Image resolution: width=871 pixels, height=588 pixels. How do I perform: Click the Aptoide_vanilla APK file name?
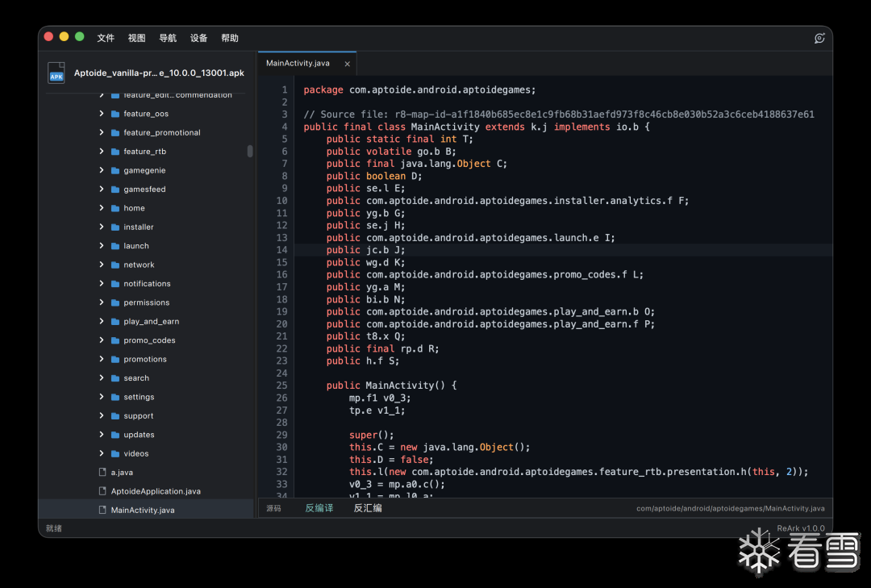[159, 73]
